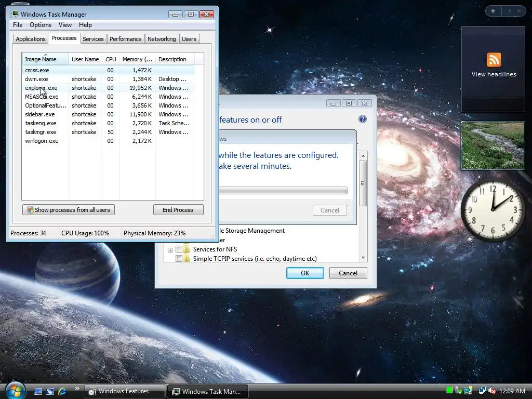
Task: Switch to the Users tab
Action: click(x=189, y=38)
